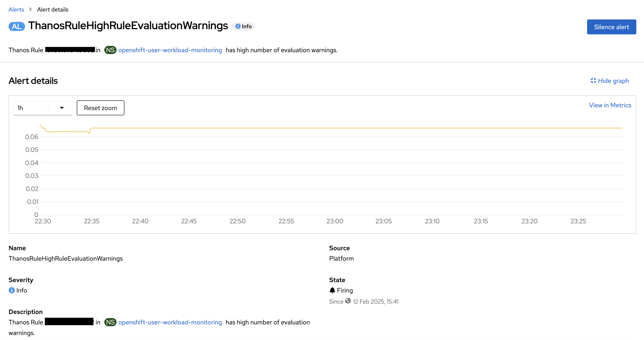This screenshot has width=644, height=340.
Task: Click the Firing bell icon
Action: pyautogui.click(x=332, y=290)
